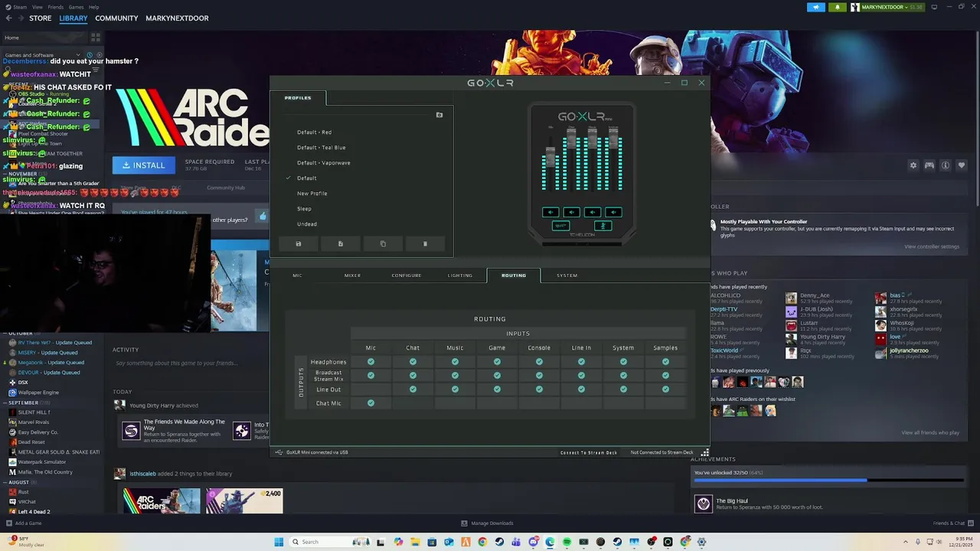Screen dimensions: 980x551
Task: Open the LIGHTING tab in GoXLR
Action: pyautogui.click(x=460, y=275)
